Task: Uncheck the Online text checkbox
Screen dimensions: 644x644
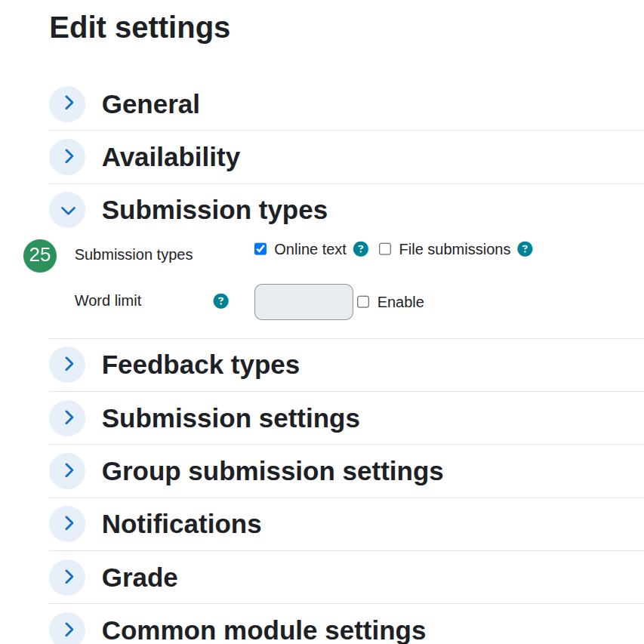Action: (260, 249)
